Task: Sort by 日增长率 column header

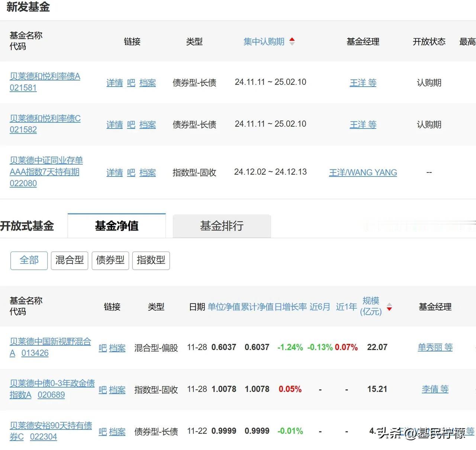Action: coord(291,307)
